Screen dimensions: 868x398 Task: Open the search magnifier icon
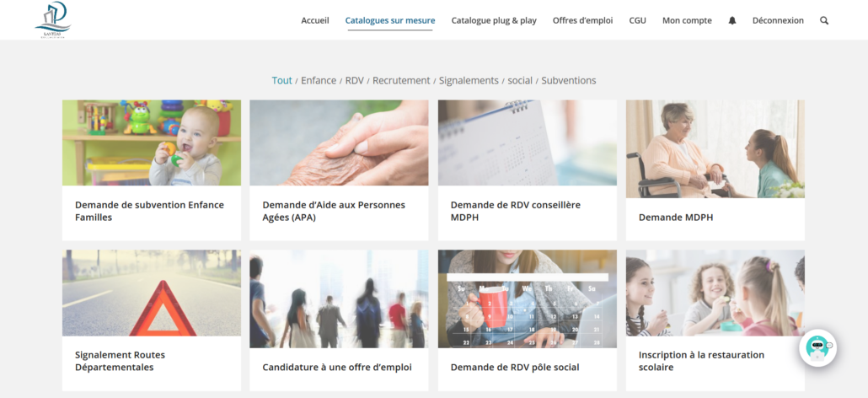click(x=823, y=20)
